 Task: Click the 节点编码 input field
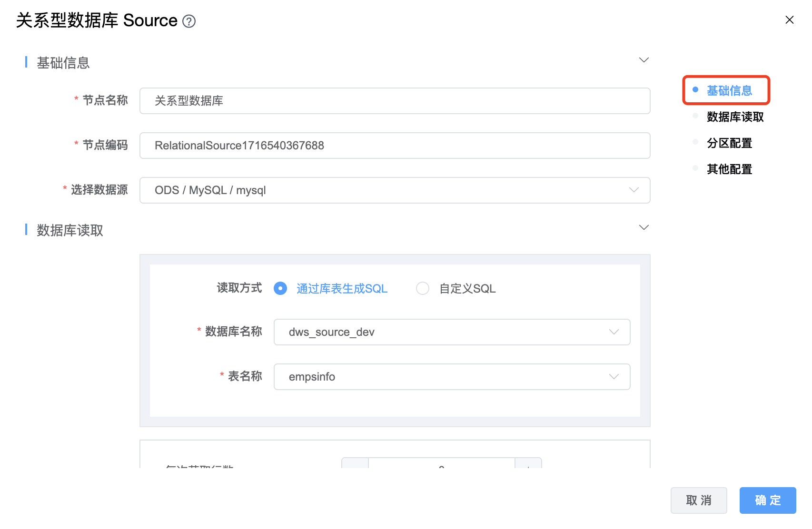pos(395,146)
